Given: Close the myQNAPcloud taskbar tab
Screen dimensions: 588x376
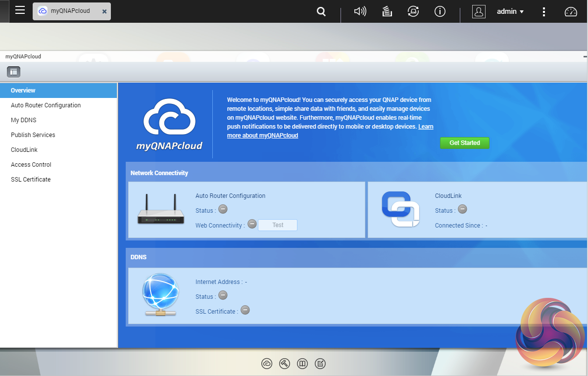Looking at the screenshot, I should click(104, 11).
